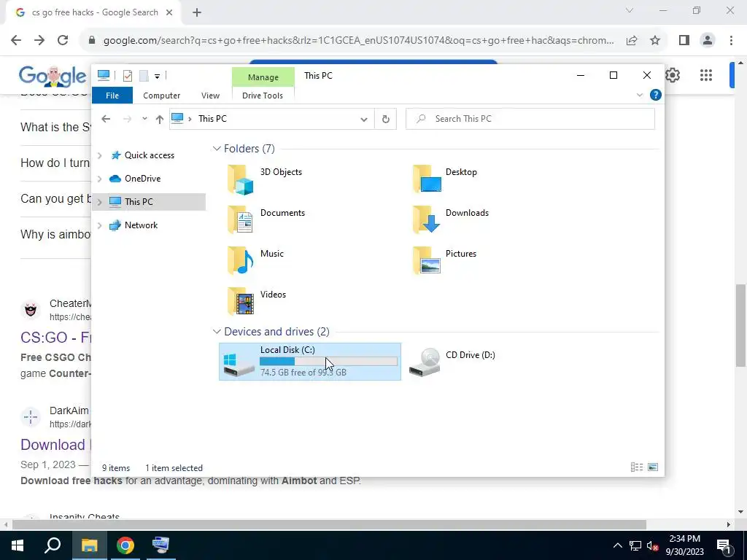The width and height of the screenshot is (747, 560).
Task: Open Chrome three-dot menu
Action: (731, 41)
